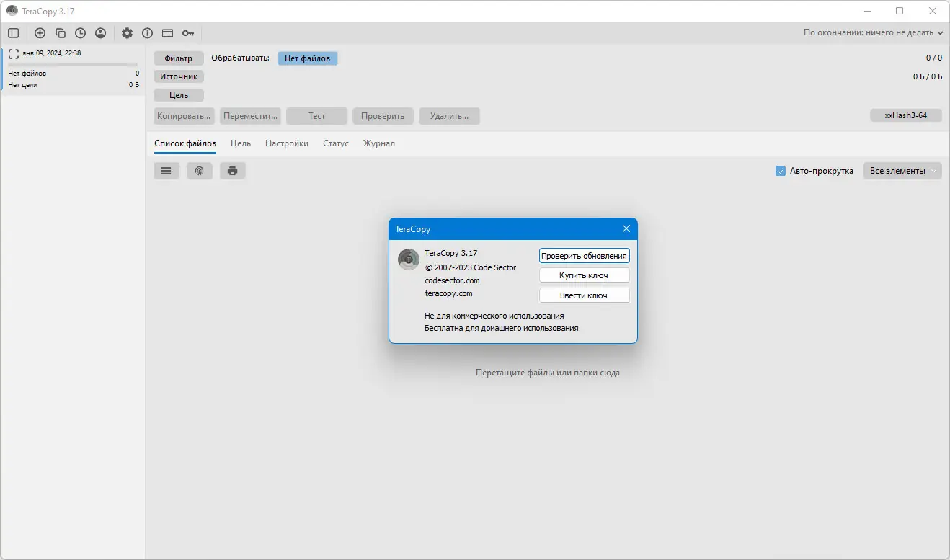This screenshot has width=950, height=560.
Task: Click 'Не для коммерческого использования' text
Action: coord(494,316)
